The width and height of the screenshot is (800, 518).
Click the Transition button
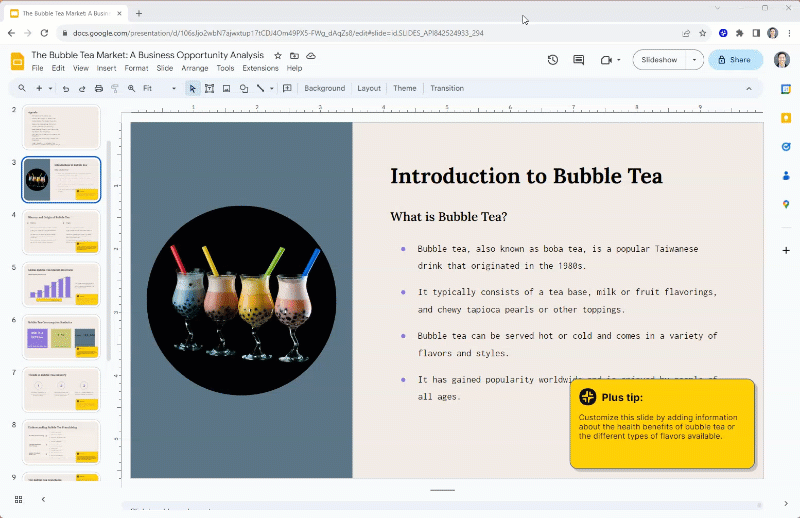point(447,88)
